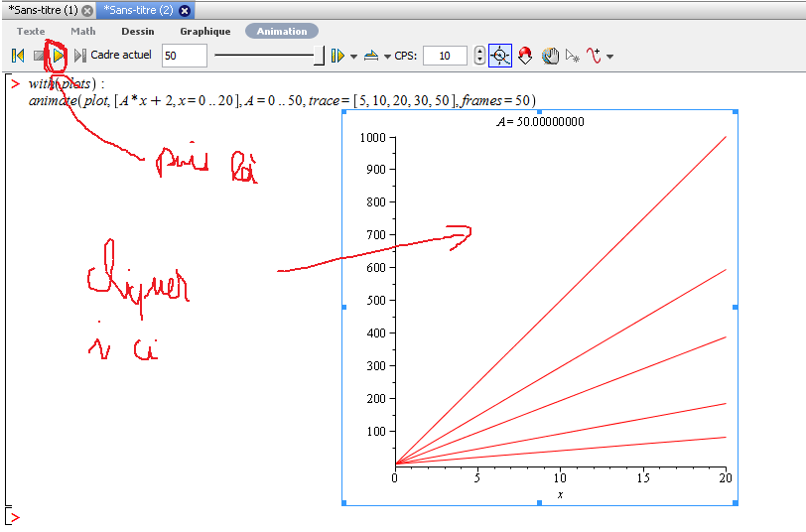Adjust the CPS value with the stepper
This screenshot has width=806, height=532.
tap(480, 56)
